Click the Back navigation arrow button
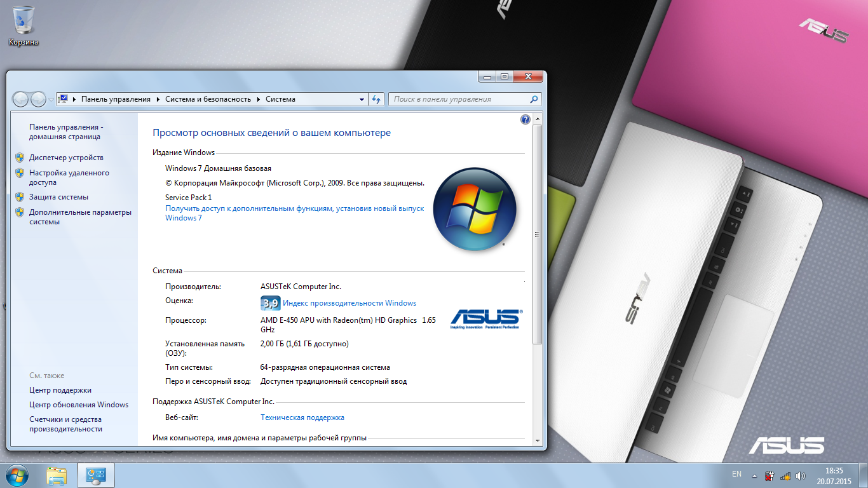868x488 pixels. [20, 99]
